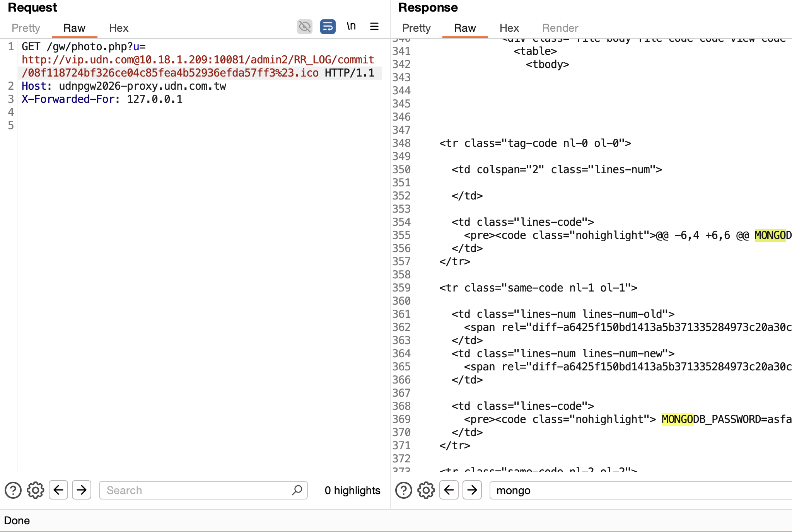This screenshot has width=792, height=532.
Task: Click the '0 highlights' label
Action: pyautogui.click(x=353, y=490)
